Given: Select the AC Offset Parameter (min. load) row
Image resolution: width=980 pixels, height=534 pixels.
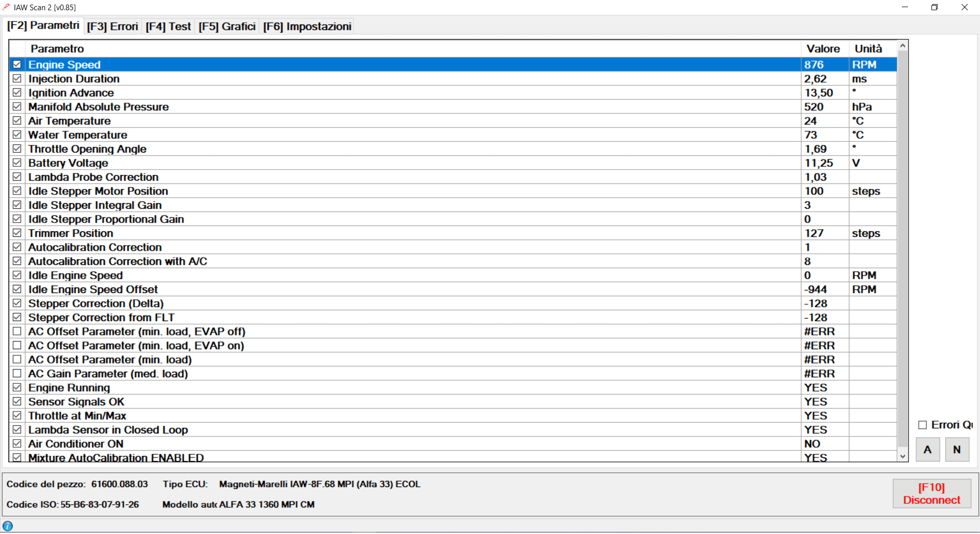Looking at the screenshot, I should click(453, 359).
